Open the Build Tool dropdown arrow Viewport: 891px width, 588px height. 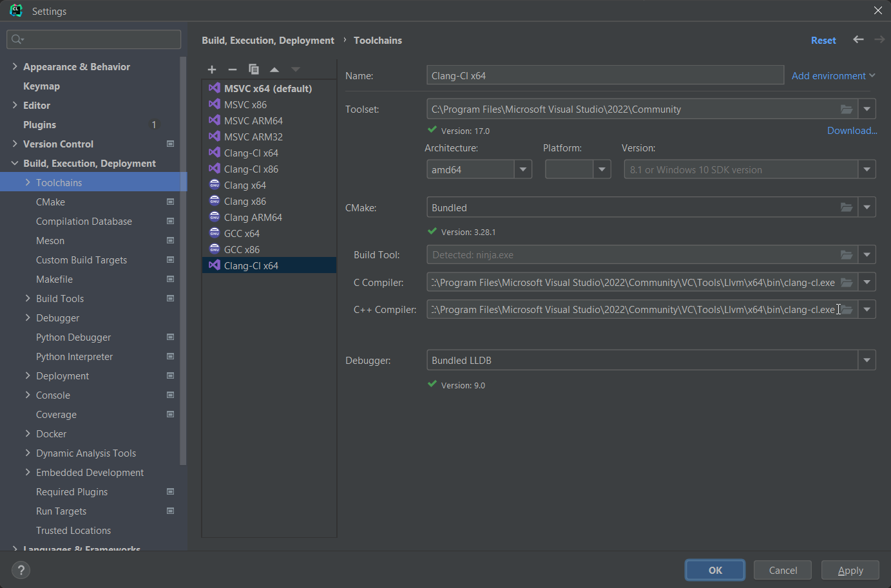[867, 255]
